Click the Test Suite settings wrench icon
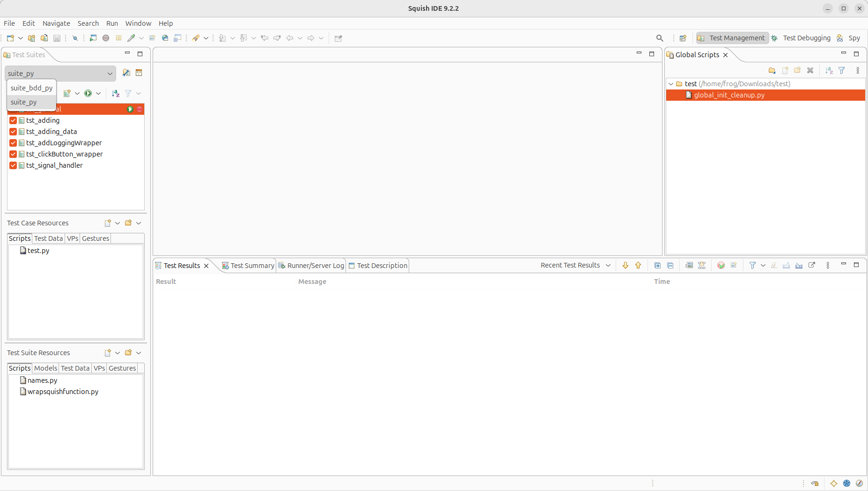Image resolution: width=868 pixels, height=491 pixels. click(126, 73)
